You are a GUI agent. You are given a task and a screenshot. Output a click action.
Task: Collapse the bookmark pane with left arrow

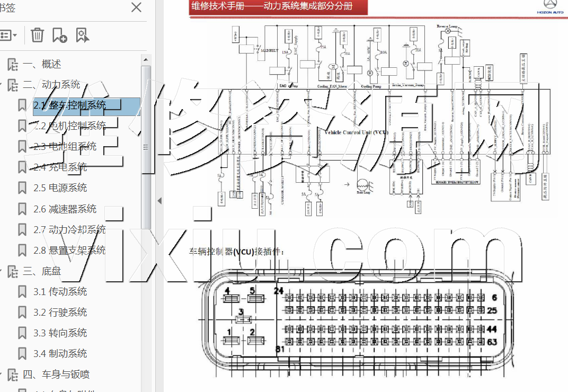[159, 201]
